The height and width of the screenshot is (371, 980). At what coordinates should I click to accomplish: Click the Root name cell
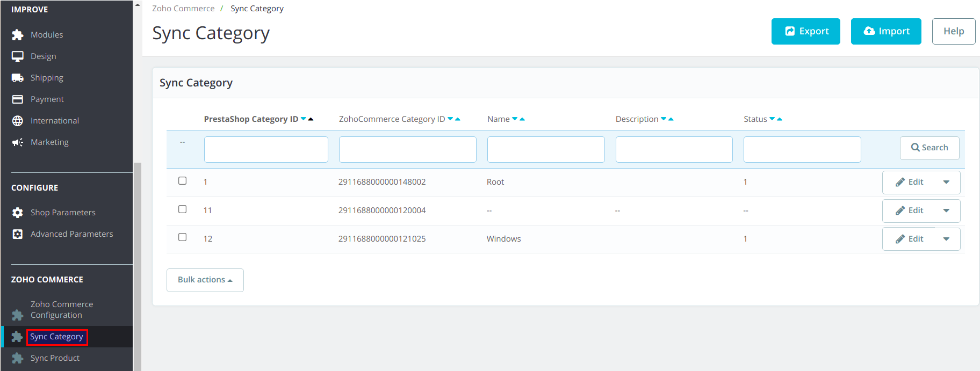point(495,182)
